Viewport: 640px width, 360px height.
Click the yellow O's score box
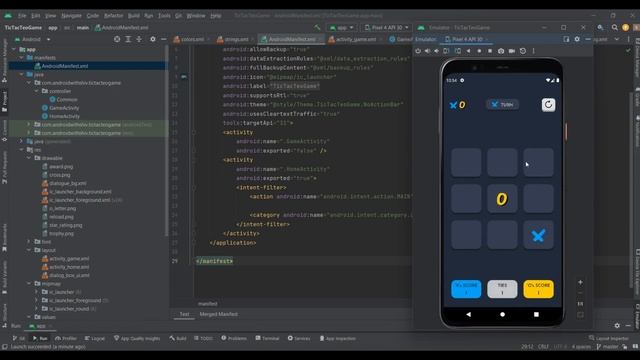pyautogui.click(x=538, y=289)
